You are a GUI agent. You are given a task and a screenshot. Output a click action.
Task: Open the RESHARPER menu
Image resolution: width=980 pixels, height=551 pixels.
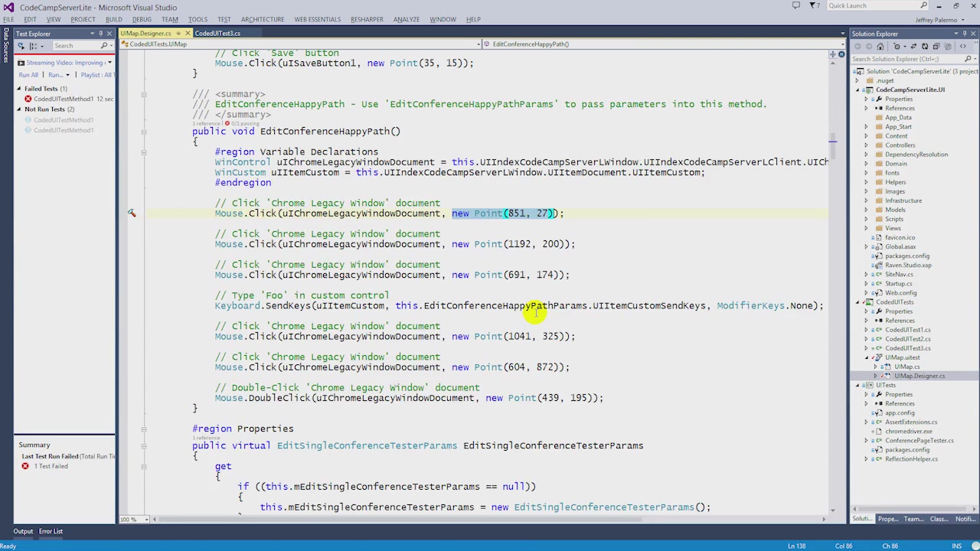(367, 20)
